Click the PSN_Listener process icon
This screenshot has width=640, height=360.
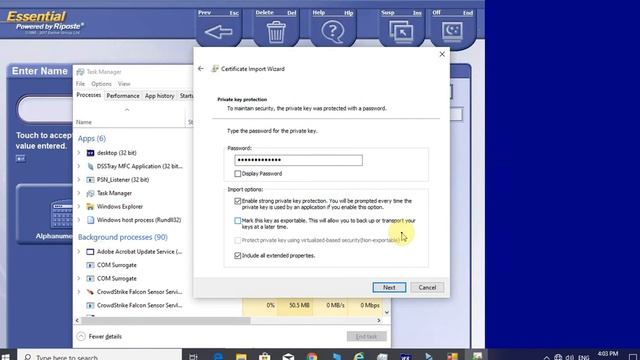(x=90, y=180)
